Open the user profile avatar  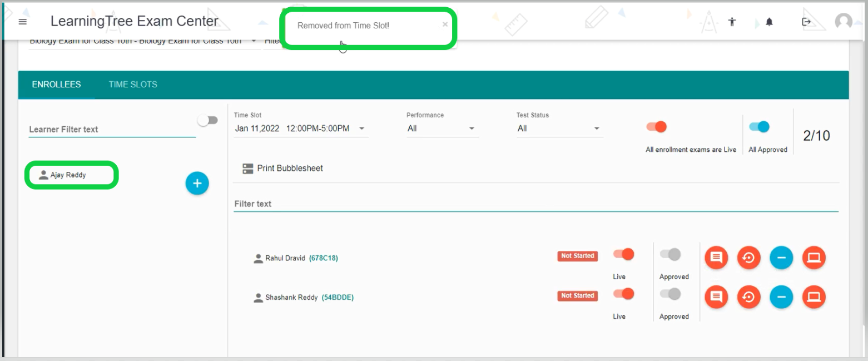pyautogui.click(x=844, y=22)
